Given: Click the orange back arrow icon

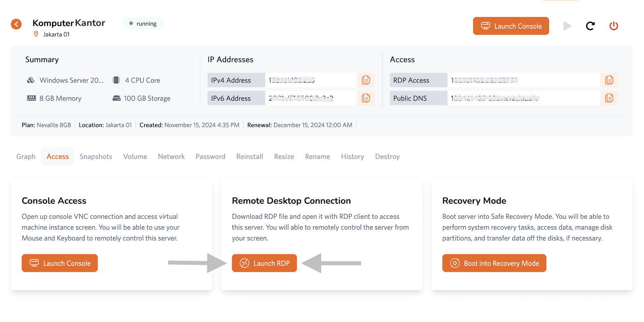Looking at the screenshot, I should click(16, 24).
